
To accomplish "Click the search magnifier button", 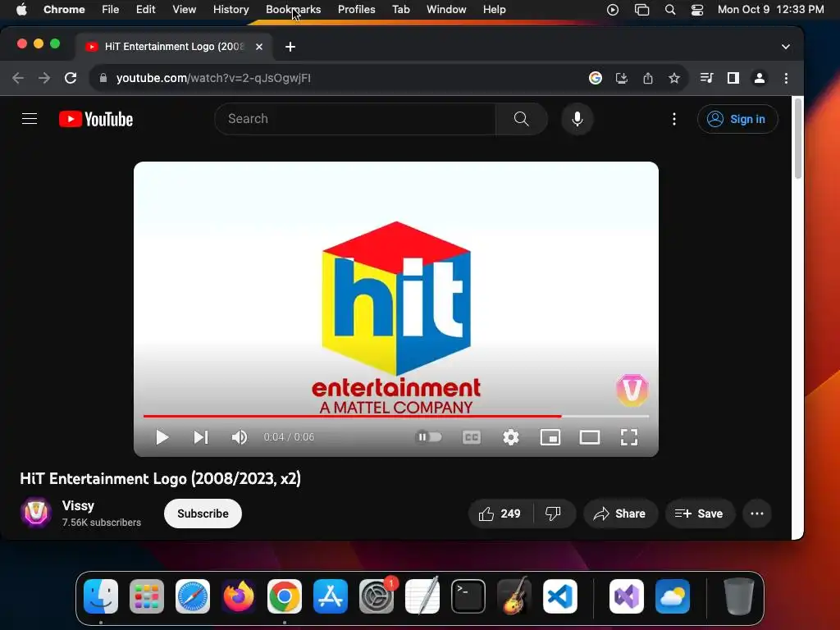I will [521, 119].
